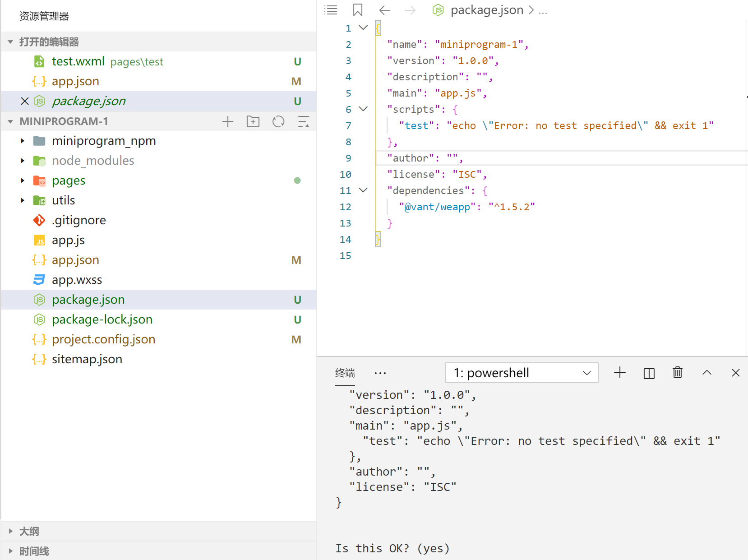This screenshot has height=560, width=748.
Task: Collapse the code fold at line 1
Action: point(363,28)
